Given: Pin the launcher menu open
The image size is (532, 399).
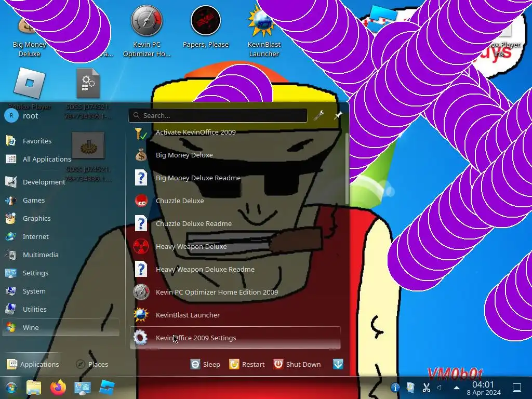Looking at the screenshot, I should tap(338, 115).
